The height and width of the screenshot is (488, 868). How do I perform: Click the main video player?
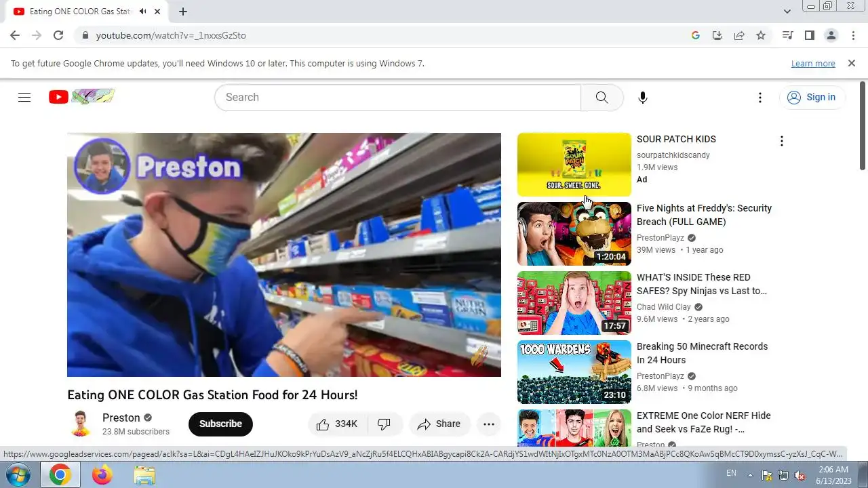(284, 255)
